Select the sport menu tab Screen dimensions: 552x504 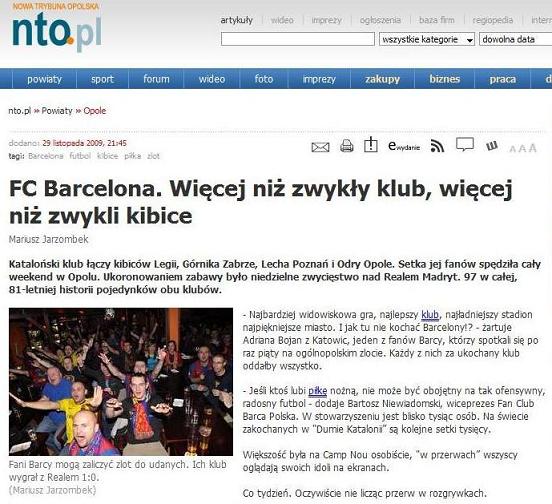102,79
